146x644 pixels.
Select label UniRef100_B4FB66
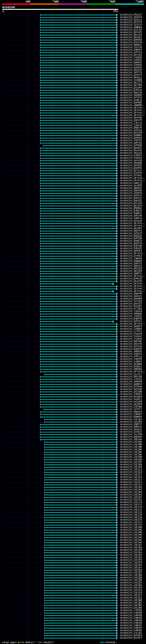[x=131, y=40]
